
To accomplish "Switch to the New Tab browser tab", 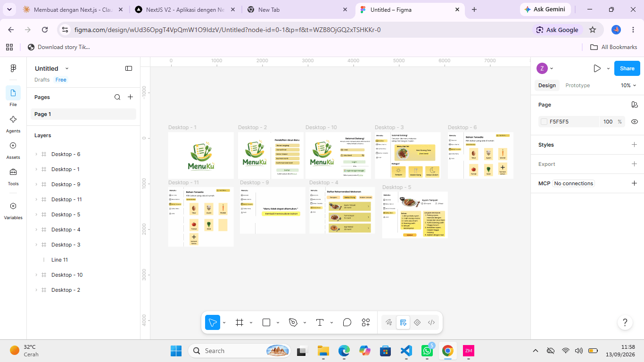I will (x=297, y=9).
